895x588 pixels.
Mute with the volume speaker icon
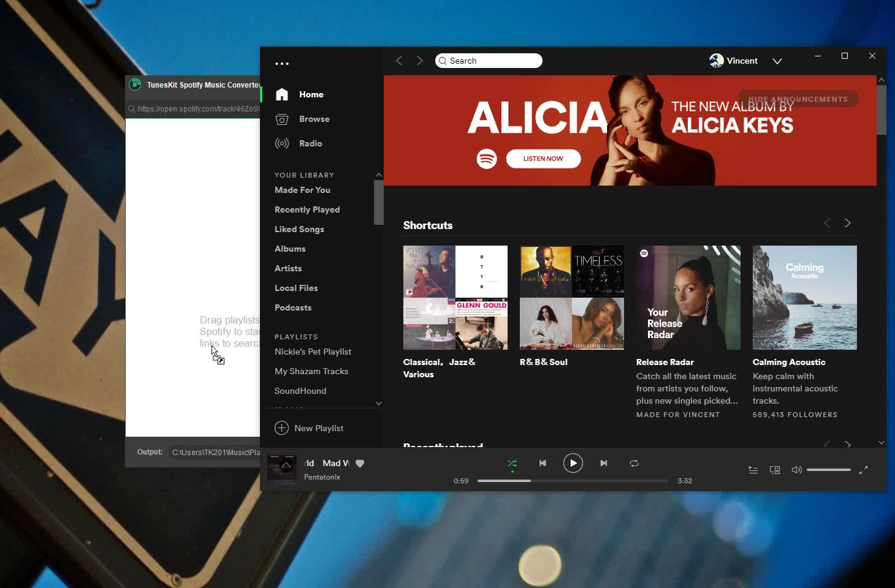(x=796, y=470)
